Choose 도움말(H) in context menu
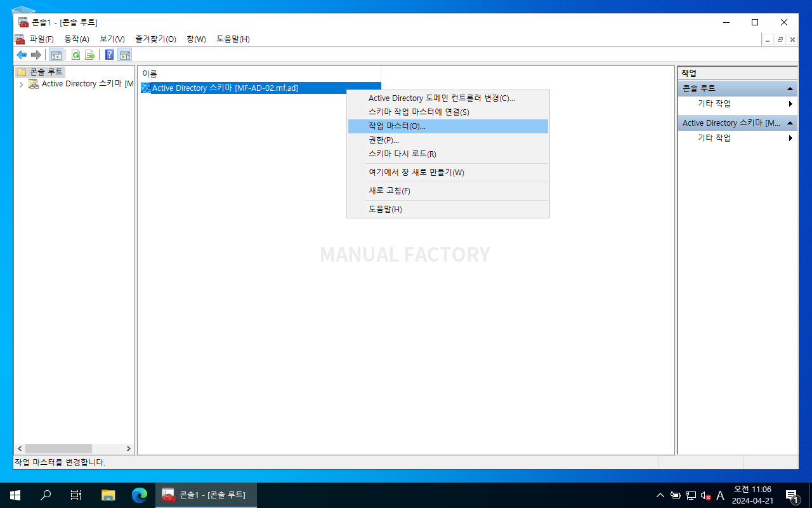Screen dimensions: 812x508 (448, 210)
